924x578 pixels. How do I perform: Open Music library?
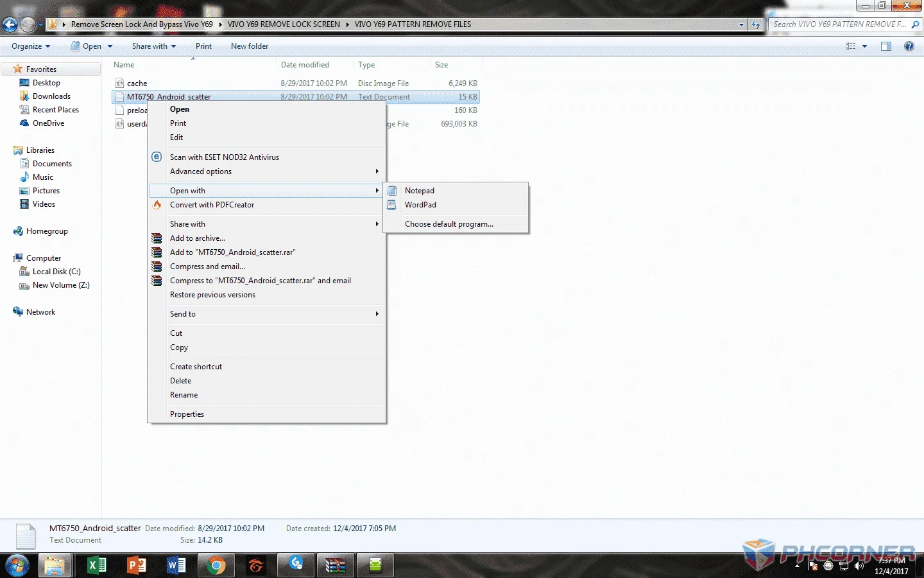(x=43, y=177)
